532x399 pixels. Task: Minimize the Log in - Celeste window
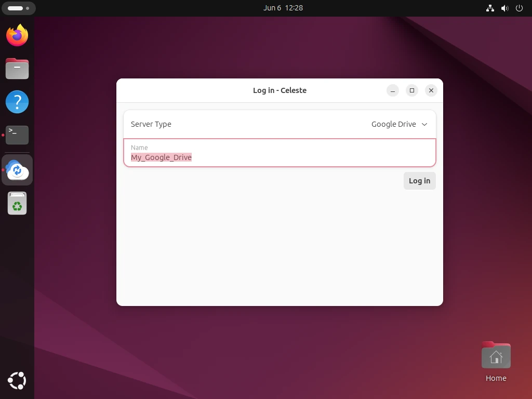tap(393, 90)
